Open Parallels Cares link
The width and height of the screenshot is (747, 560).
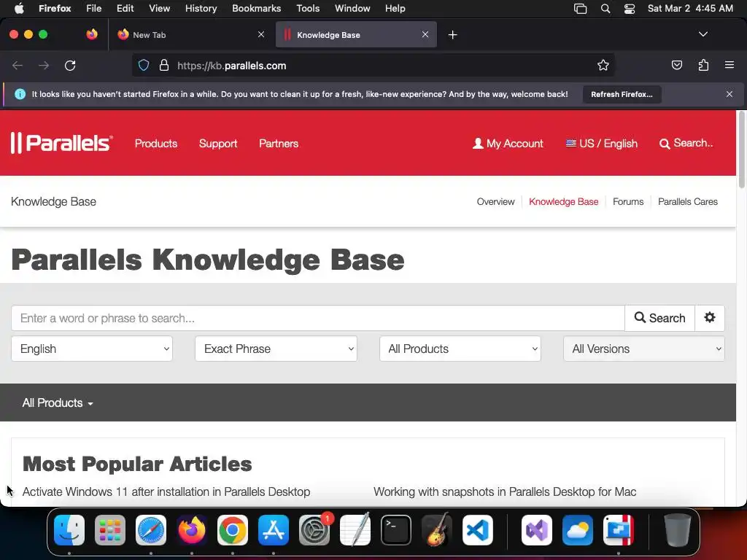point(687,201)
